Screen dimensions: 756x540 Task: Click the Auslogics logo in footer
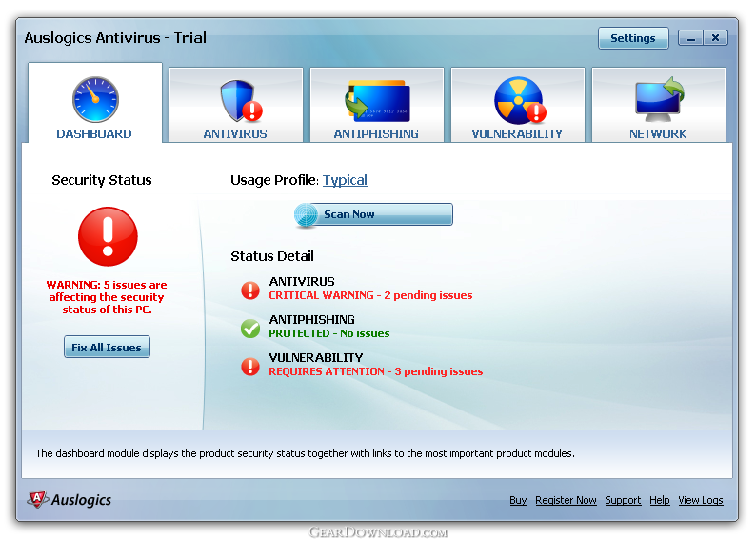coord(69,499)
